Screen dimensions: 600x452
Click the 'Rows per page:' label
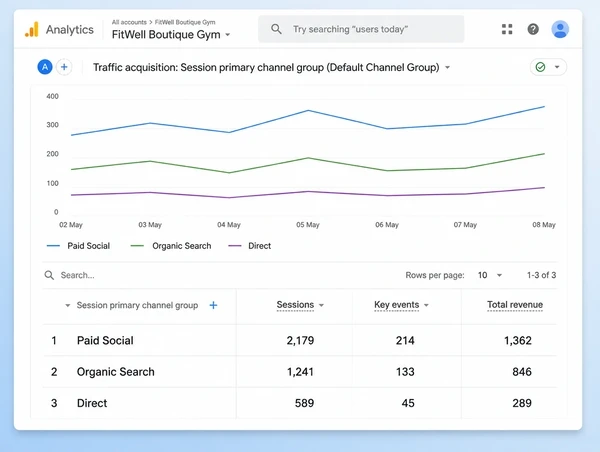coord(435,275)
